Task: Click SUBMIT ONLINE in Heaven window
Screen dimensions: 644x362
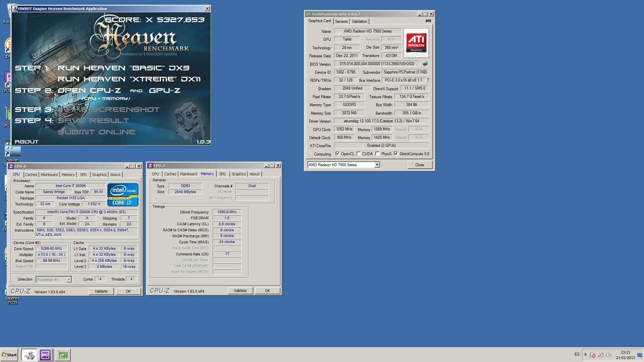Action: pyautogui.click(x=97, y=132)
